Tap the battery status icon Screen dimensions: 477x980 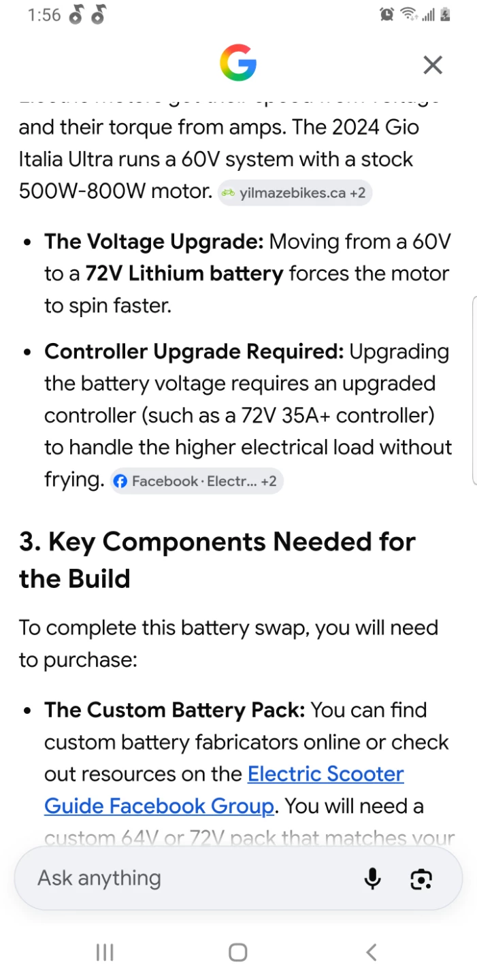coord(446,14)
